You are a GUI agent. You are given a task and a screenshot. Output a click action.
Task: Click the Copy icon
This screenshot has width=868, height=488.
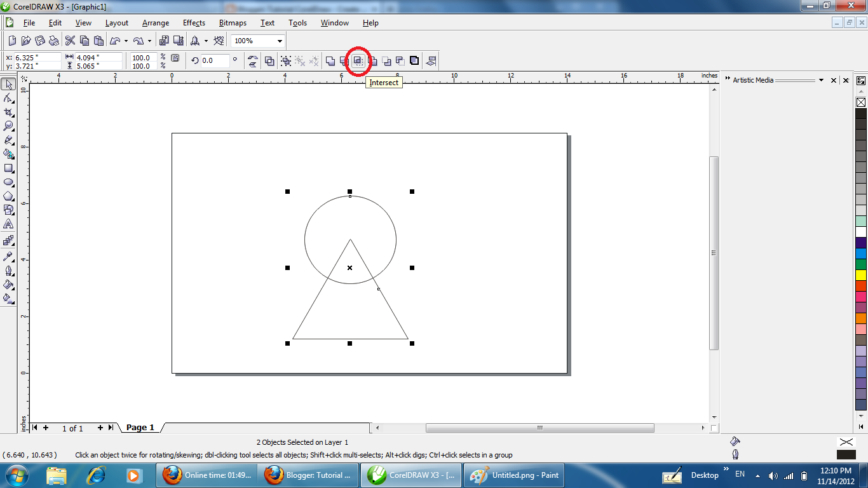[x=85, y=41]
